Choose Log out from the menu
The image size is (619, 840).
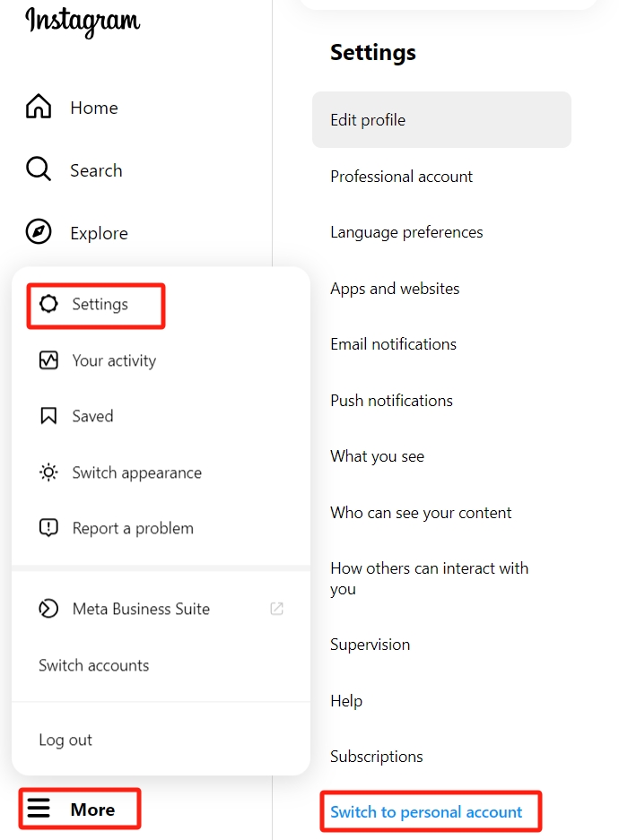pos(65,740)
